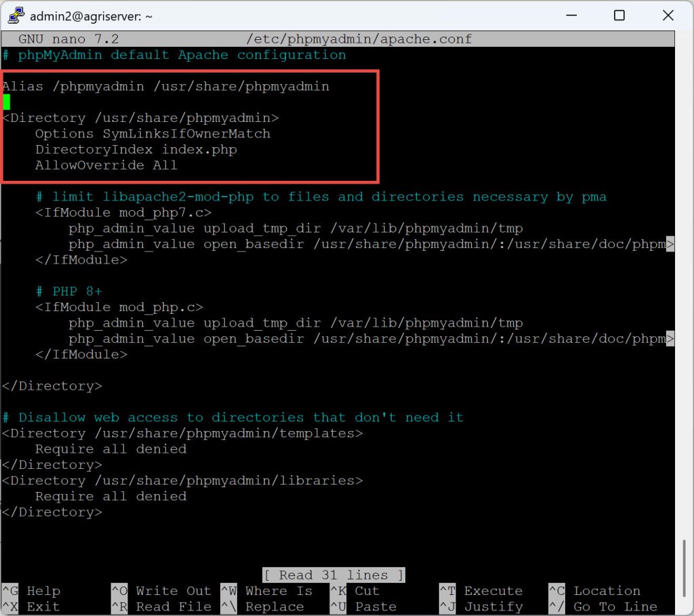
Task: Click the green cursor block on the empty line
Action: [6, 102]
